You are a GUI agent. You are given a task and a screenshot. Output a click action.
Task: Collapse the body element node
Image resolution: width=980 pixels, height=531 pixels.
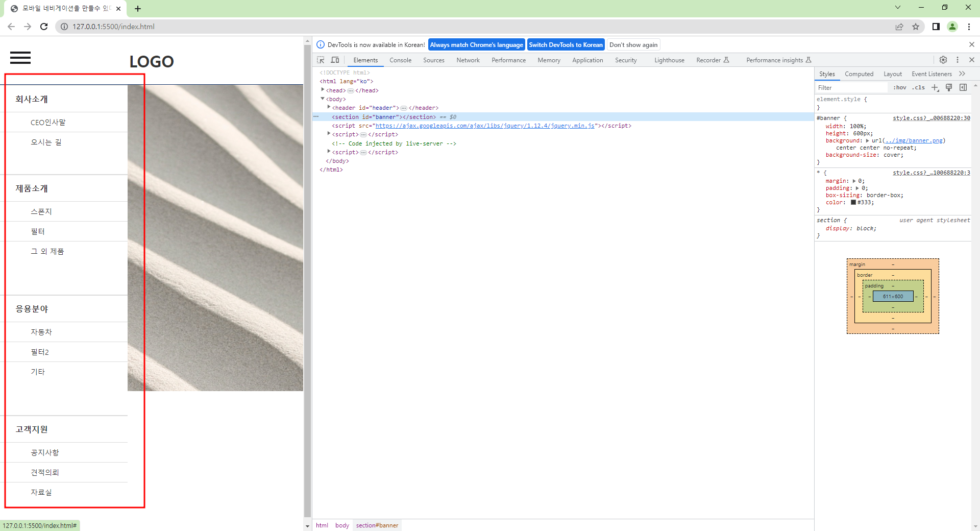[323, 99]
